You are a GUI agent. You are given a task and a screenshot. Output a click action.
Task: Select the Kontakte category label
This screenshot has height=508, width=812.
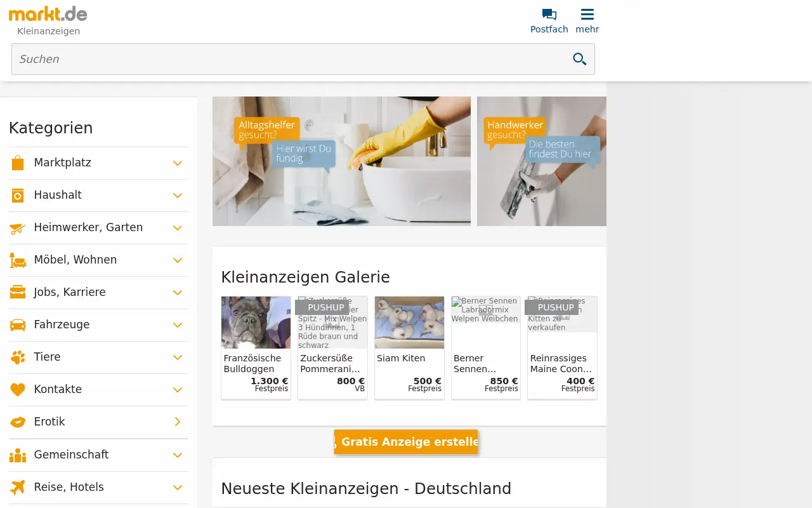click(x=58, y=389)
